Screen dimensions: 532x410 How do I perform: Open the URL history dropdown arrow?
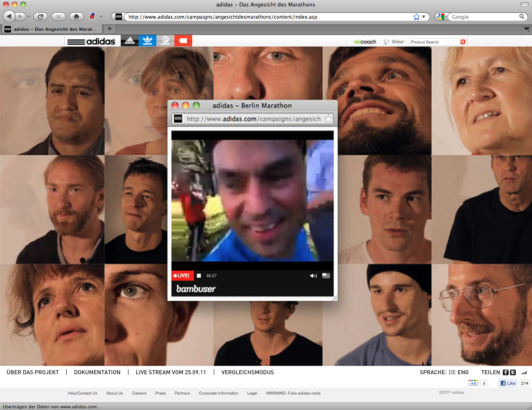point(423,17)
